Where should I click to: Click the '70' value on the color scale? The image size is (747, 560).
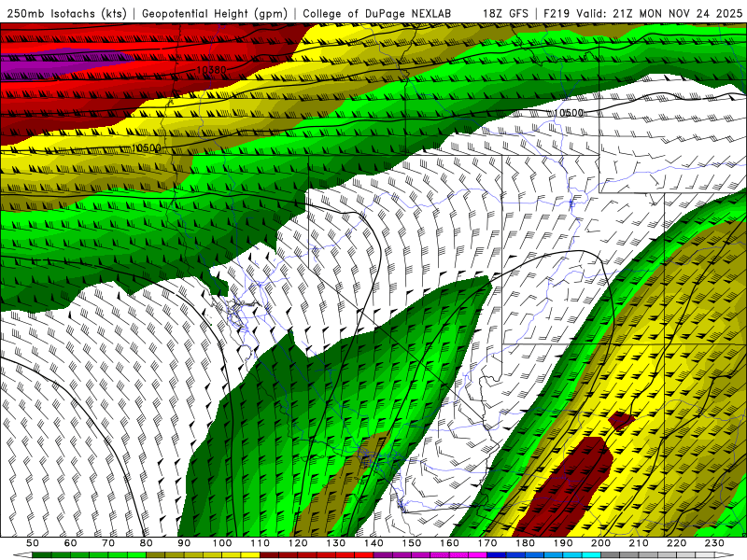click(108, 543)
